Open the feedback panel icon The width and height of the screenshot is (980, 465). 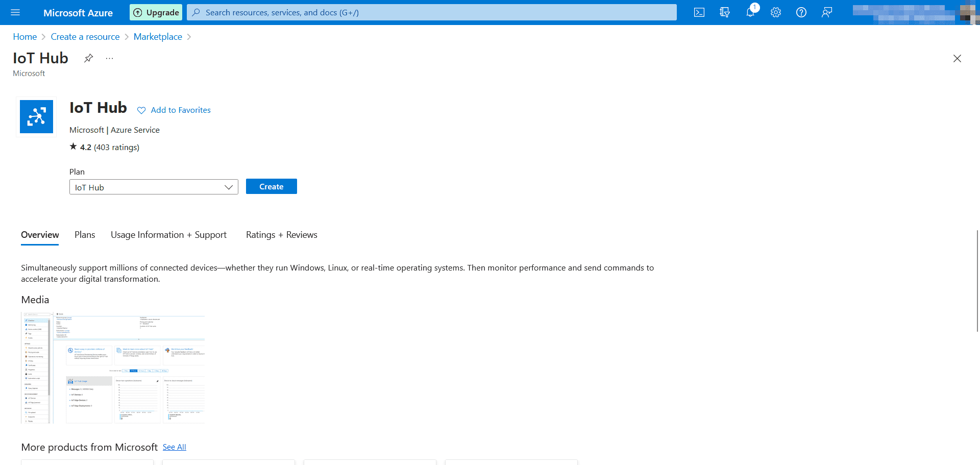(827, 12)
